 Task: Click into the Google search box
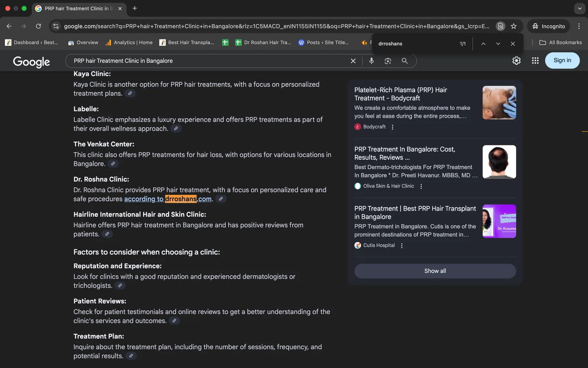coord(209,61)
